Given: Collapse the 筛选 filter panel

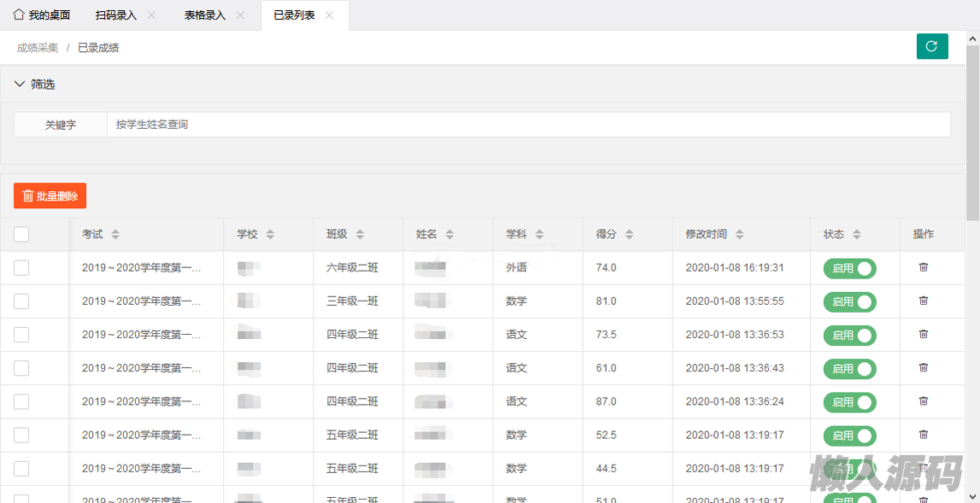Looking at the screenshot, I should pyautogui.click(x=21, y=85).
